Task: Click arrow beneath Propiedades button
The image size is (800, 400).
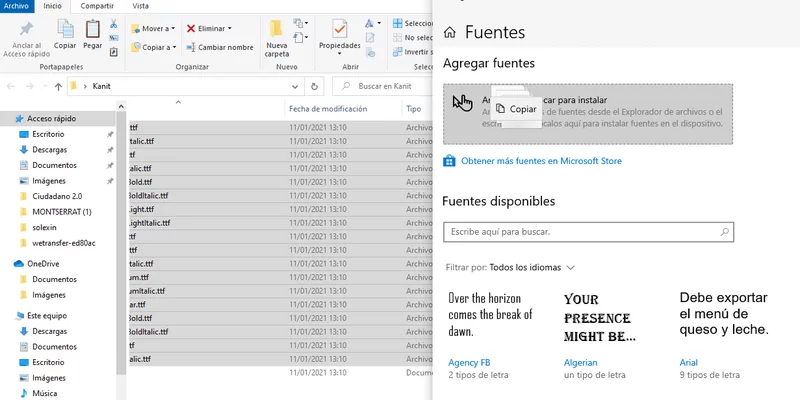Action: 339,54
